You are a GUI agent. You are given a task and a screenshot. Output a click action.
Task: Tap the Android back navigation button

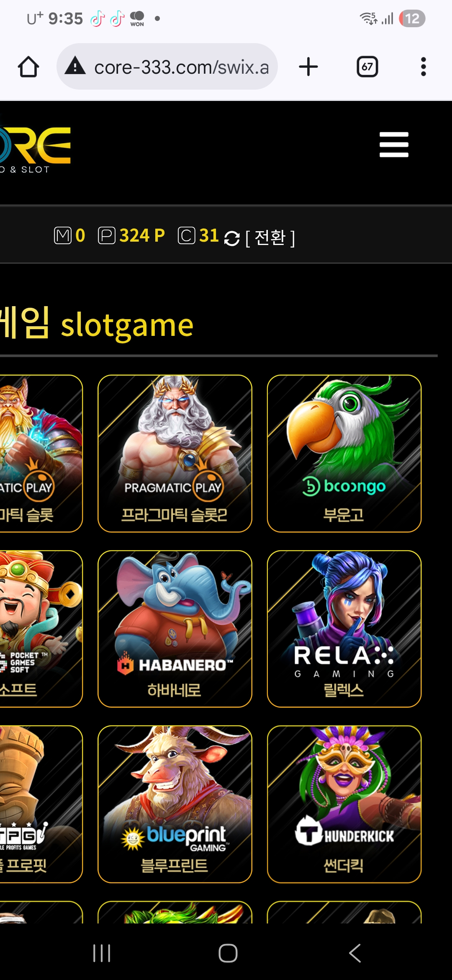(x=355, y=953)
